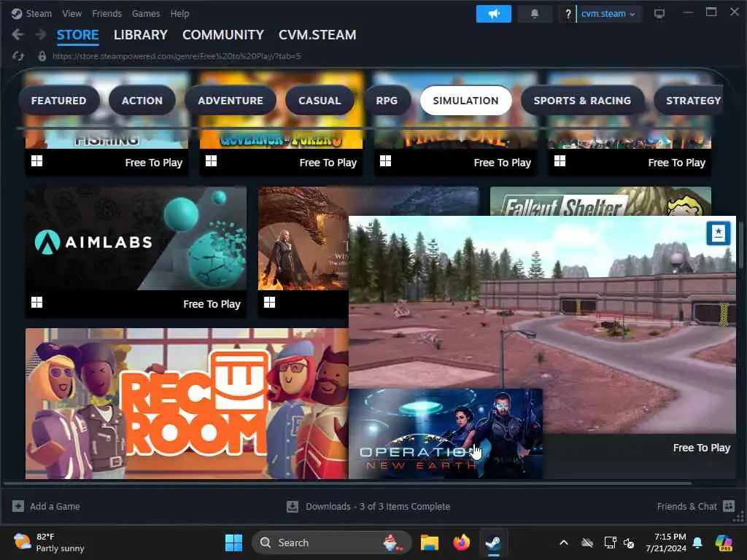This screenshot has width=747, height=560.
Task: Click the store URL address field
Action: [177, 56]
